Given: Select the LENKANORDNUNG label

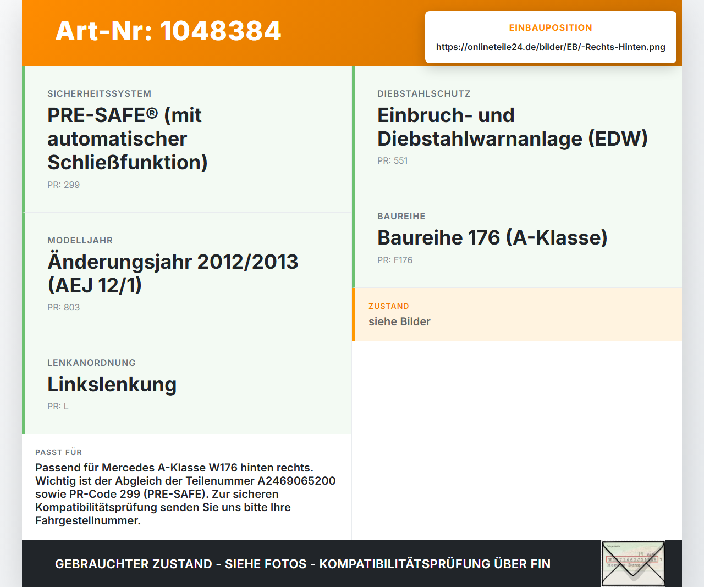Looking at the screenshot, I should 91,363.
